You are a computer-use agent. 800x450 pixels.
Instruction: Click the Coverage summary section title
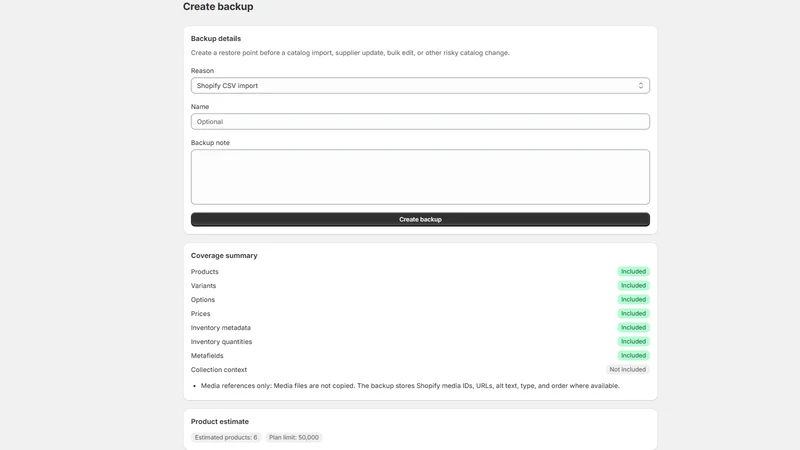(224, 256)
